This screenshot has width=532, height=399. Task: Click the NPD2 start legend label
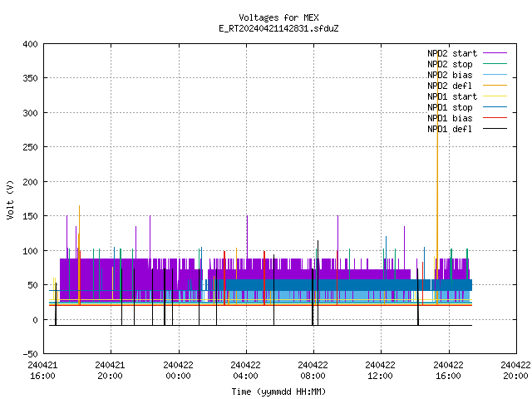click(452, 53)
